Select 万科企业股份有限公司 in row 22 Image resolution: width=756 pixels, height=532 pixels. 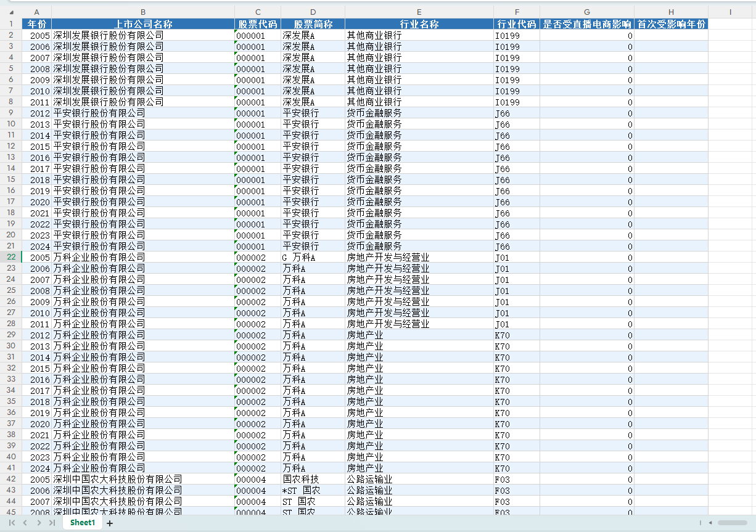tap(143, 257)
